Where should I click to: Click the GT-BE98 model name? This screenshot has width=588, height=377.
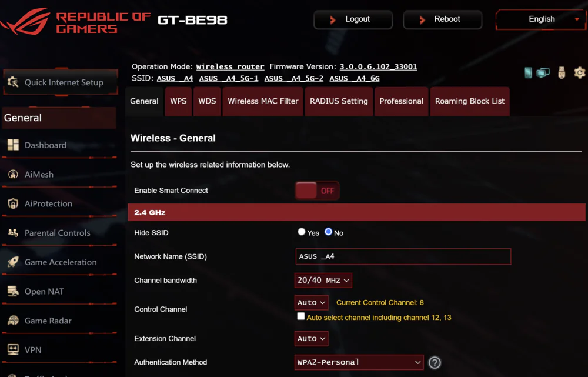click(x=192, y=20)
